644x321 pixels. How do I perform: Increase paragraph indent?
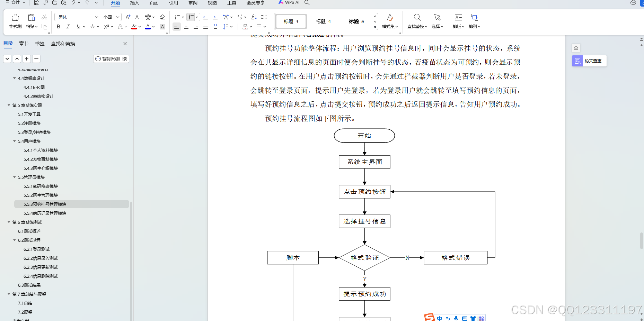coord(215,17)
